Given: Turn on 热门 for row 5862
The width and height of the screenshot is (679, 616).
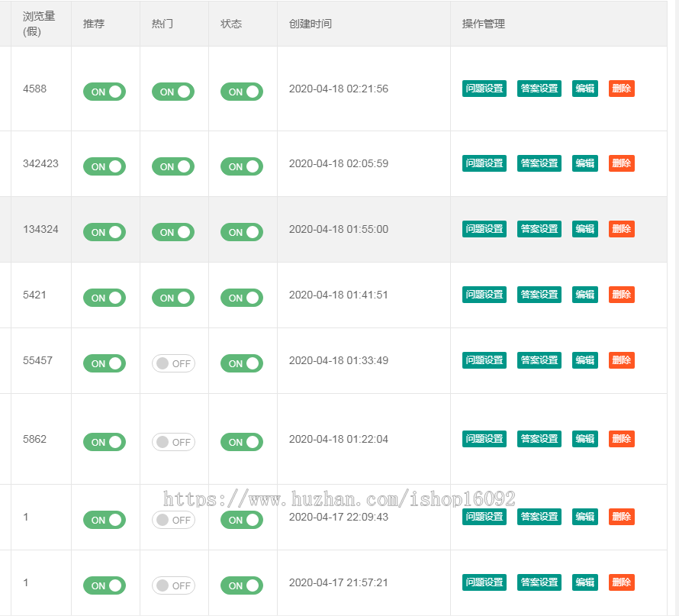Looking at the screenshot, I should click(x=172, y=442).
